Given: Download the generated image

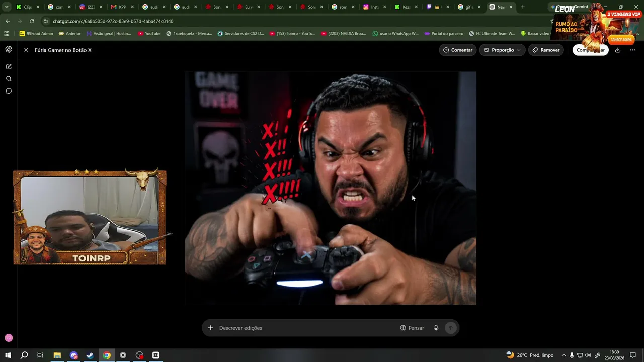Looking at the screenshot, I should [618, 50].
